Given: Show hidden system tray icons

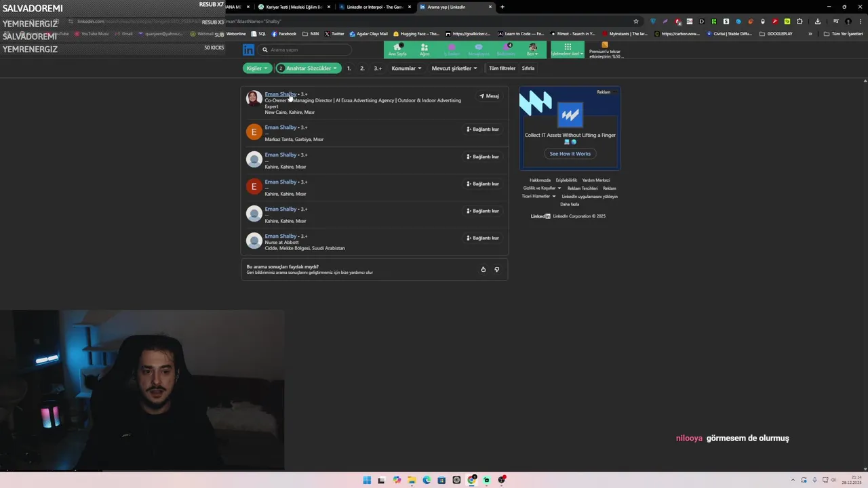Looking at the screenshot, I should [x=794, y=480].
